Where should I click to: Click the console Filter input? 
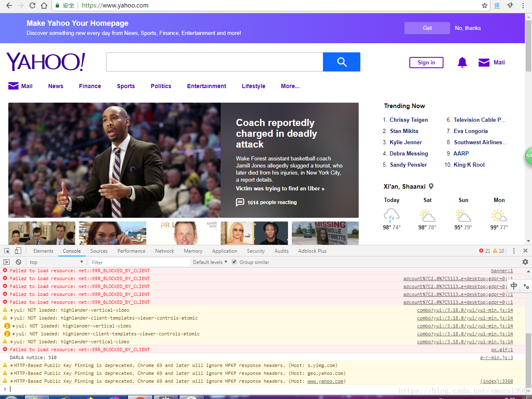[x=140, y=262]
